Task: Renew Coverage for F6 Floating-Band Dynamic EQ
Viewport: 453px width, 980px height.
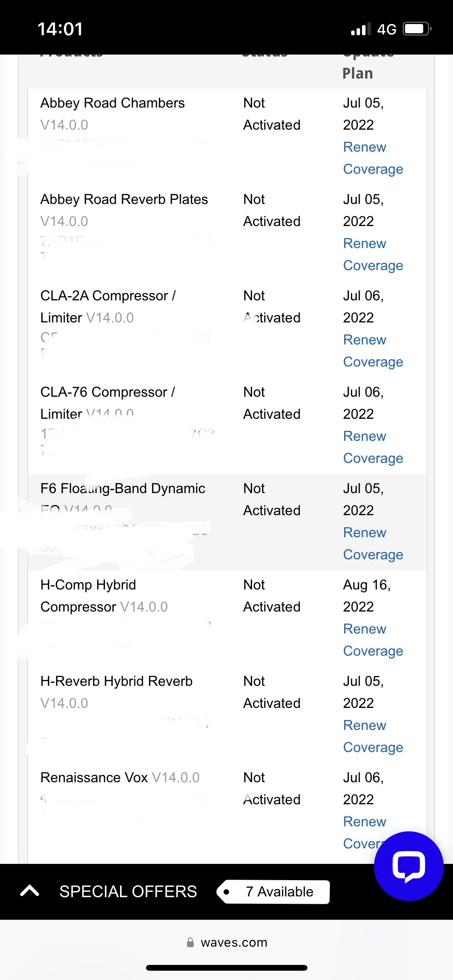Action: [373, 543]
